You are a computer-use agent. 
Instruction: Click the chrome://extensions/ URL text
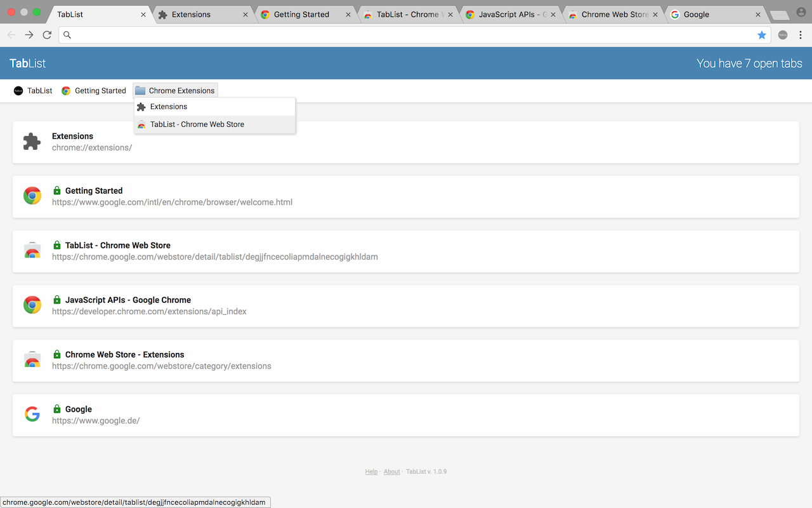click(x=92, y=147)
